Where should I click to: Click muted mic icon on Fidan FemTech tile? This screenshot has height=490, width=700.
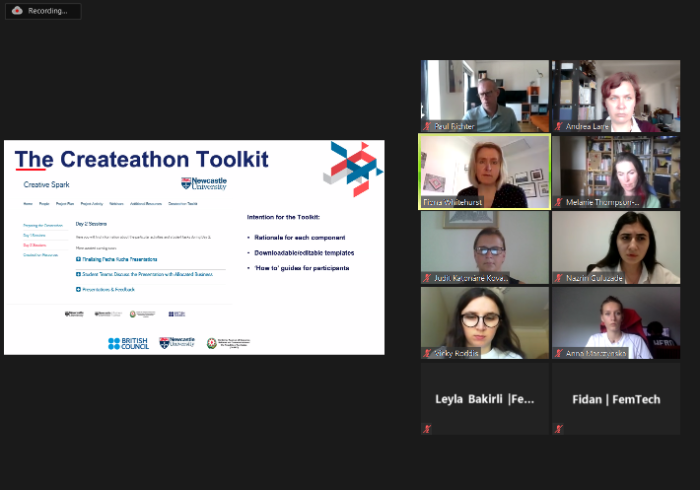pyautogui.click(x=559, y=428)
